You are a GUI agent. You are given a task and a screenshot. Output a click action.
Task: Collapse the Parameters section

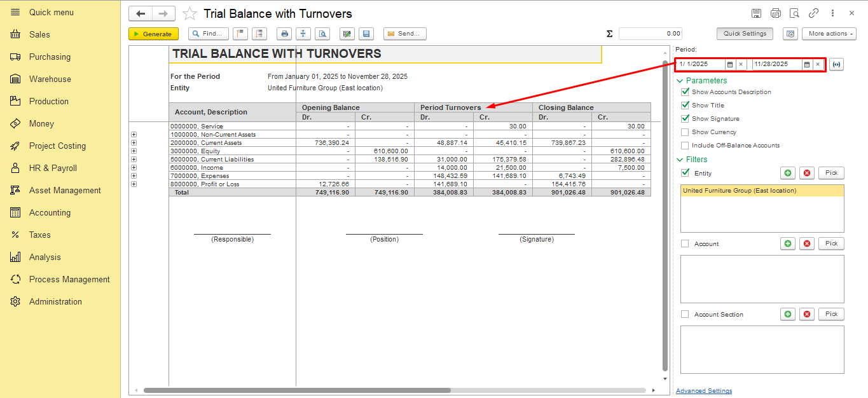coord(680,81)
